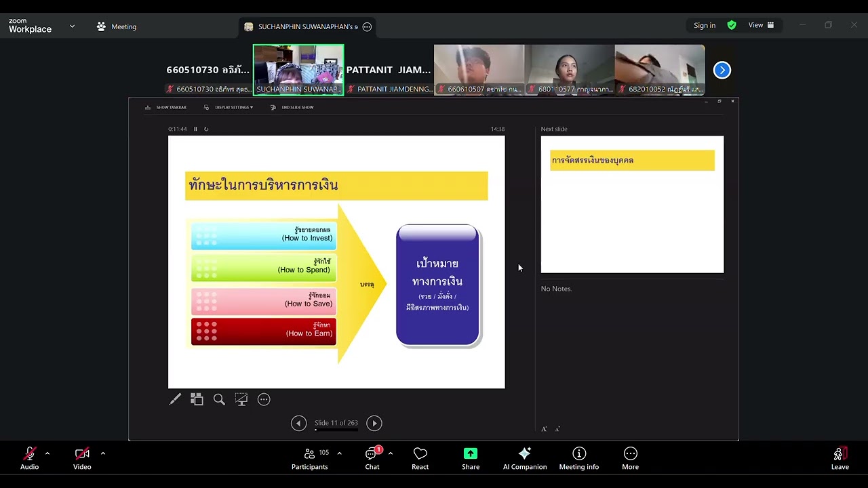Click Sign in at top right
The image size is (868, 488).
(x=705, y=25)
